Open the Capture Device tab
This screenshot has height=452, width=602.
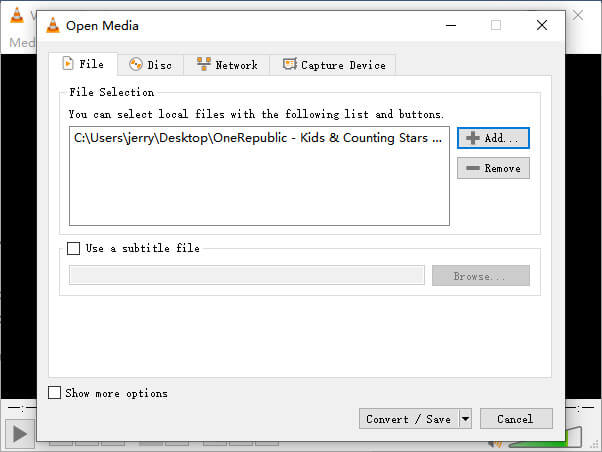333,65
